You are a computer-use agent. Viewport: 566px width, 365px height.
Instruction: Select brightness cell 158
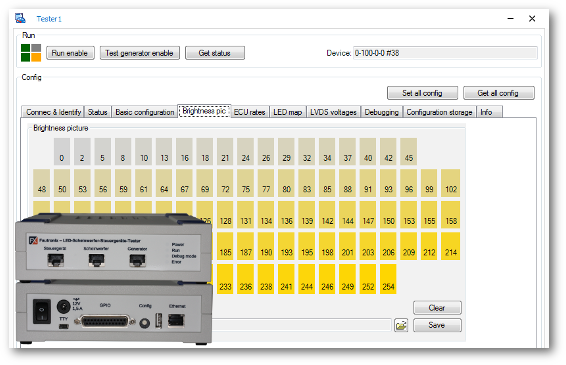[450, 215]
